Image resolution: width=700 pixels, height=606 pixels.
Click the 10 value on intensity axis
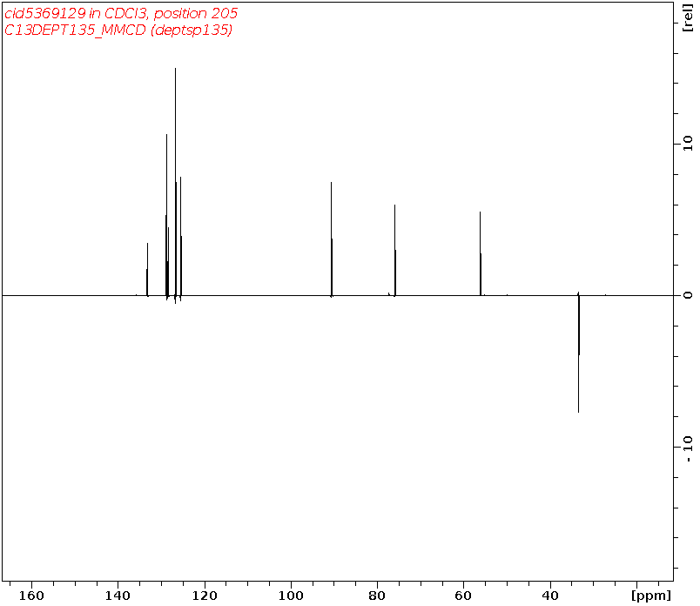tap(688, 144)
